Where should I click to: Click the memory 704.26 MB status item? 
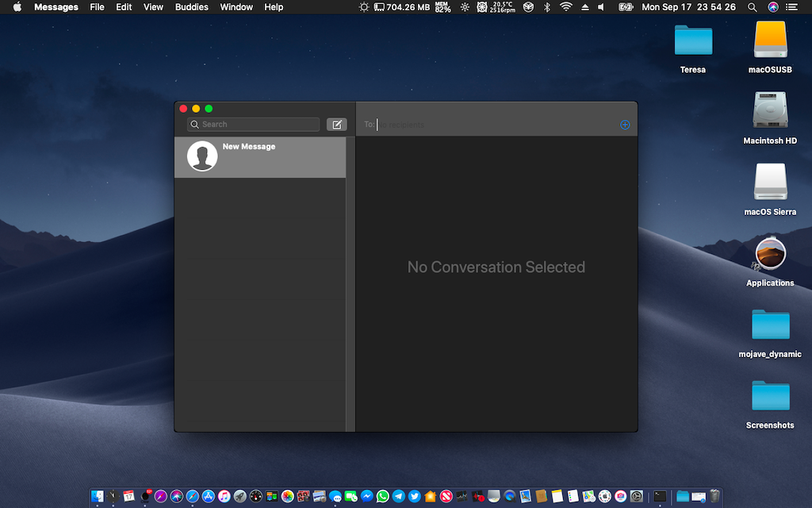[x=402, y=6]
